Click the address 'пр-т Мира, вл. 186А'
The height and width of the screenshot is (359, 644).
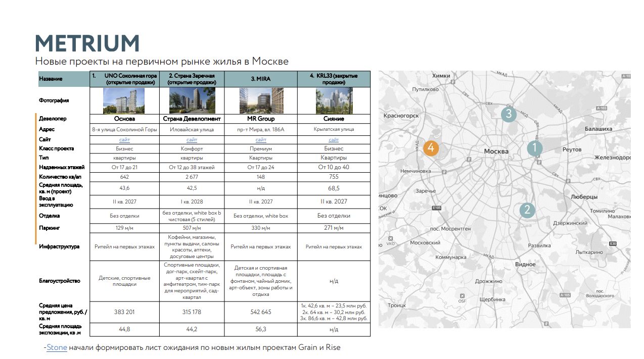click(261, 129)
